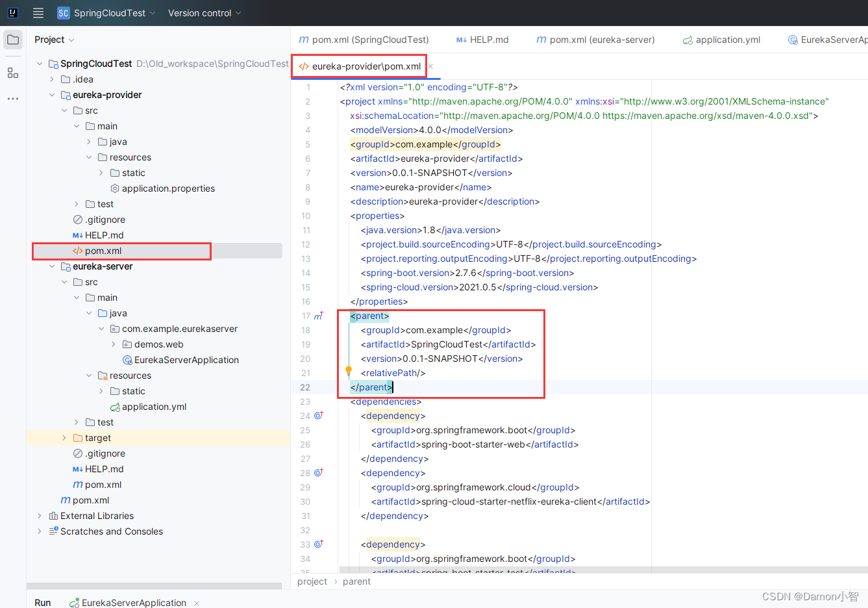Screen dimensions: 868x608
Task: Select the eureka-provider\pom.xml tab
Action: [360, 66]
